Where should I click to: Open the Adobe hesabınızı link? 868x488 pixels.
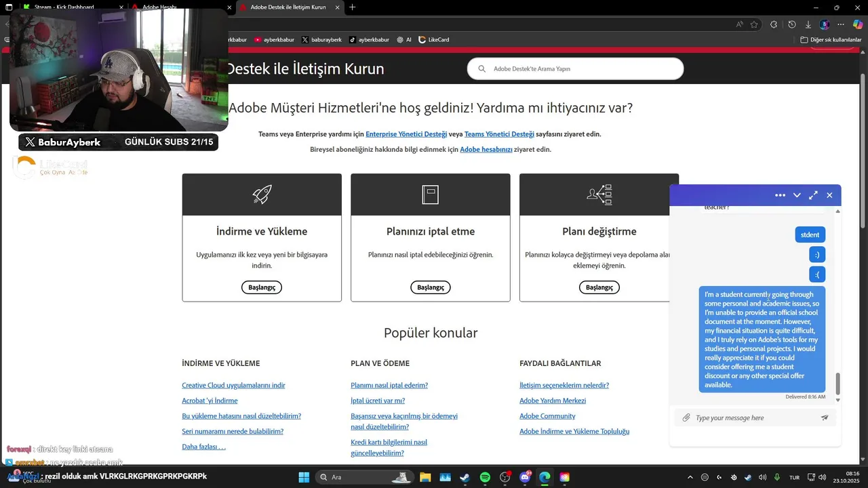point(486,149)
